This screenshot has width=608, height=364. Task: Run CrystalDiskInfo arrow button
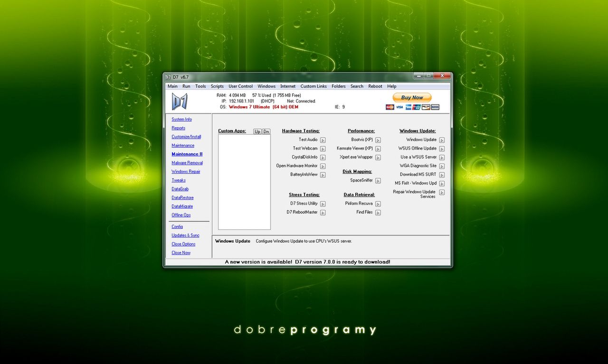coord(323,158)
